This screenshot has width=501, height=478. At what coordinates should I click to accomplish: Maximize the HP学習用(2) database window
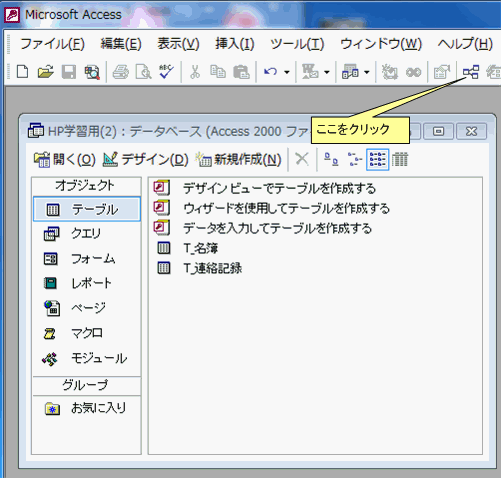click(438, 131)
